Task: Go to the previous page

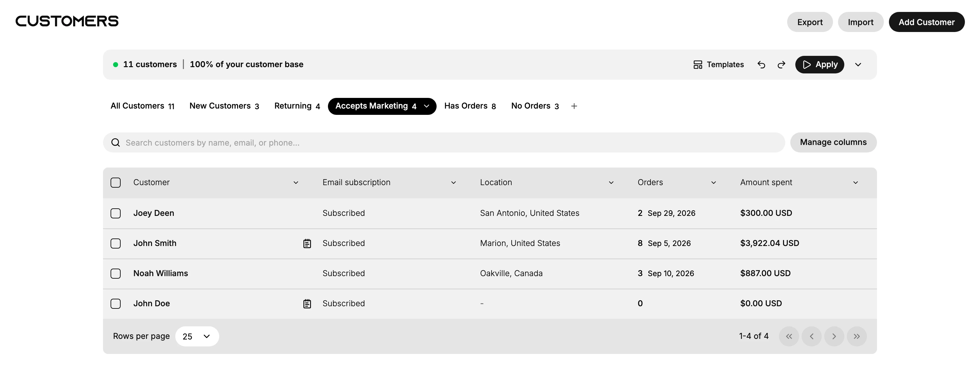Action: coord(811,336)
